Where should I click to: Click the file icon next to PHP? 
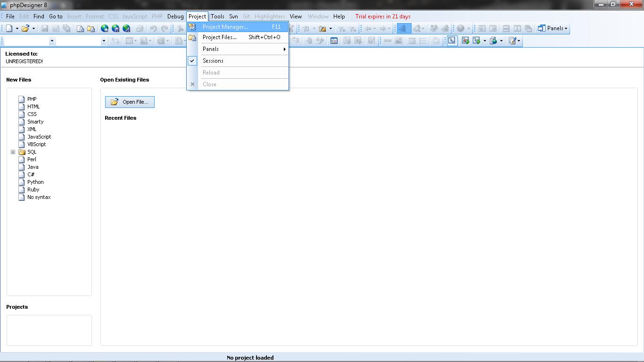21,99
